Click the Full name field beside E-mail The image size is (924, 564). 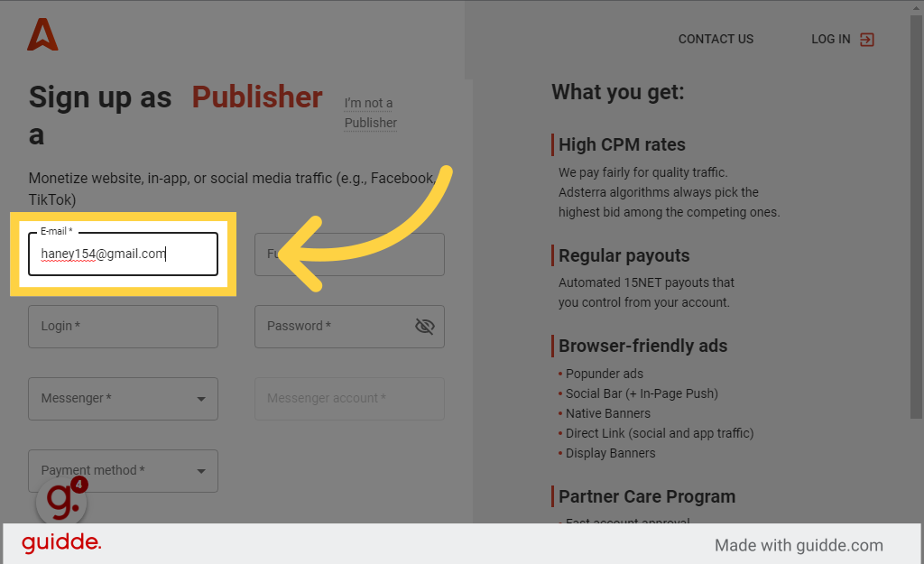pyautogui.click(x=349, y=254)
